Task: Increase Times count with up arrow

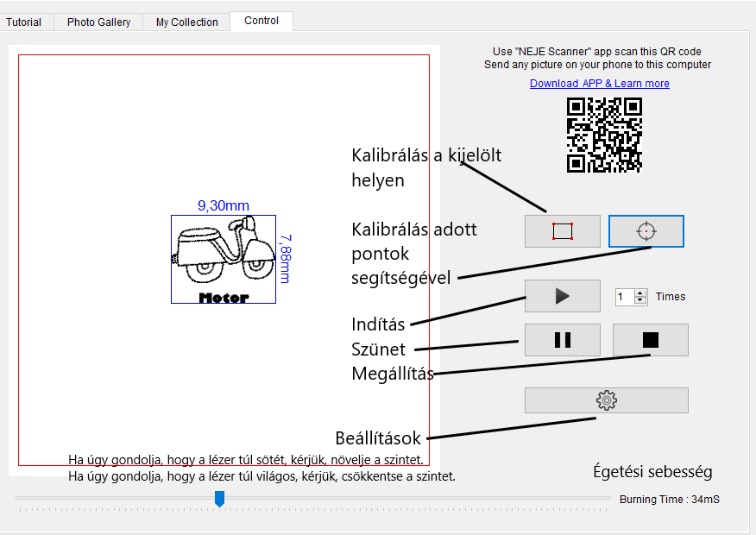Action: click(640, 293)
